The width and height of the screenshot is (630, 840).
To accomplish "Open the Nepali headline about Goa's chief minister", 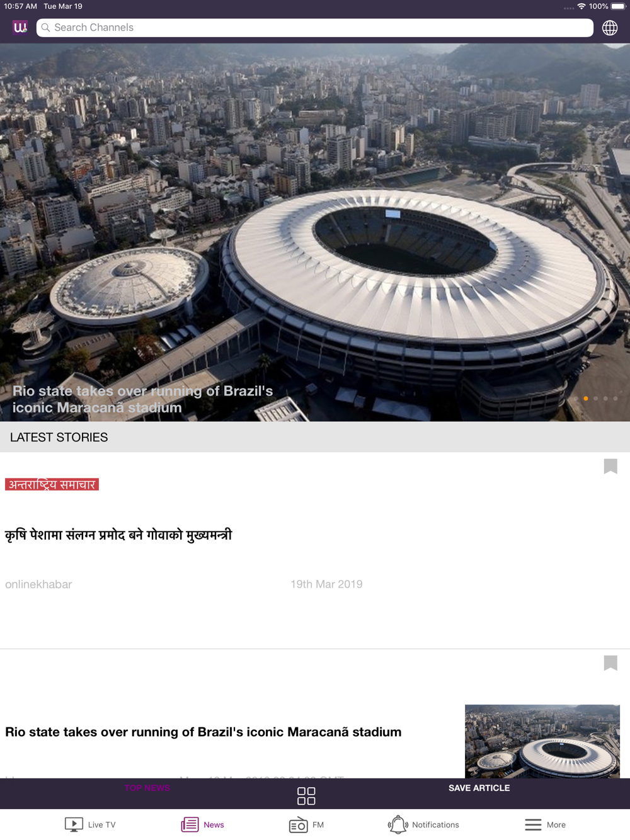I will [118, 535].
